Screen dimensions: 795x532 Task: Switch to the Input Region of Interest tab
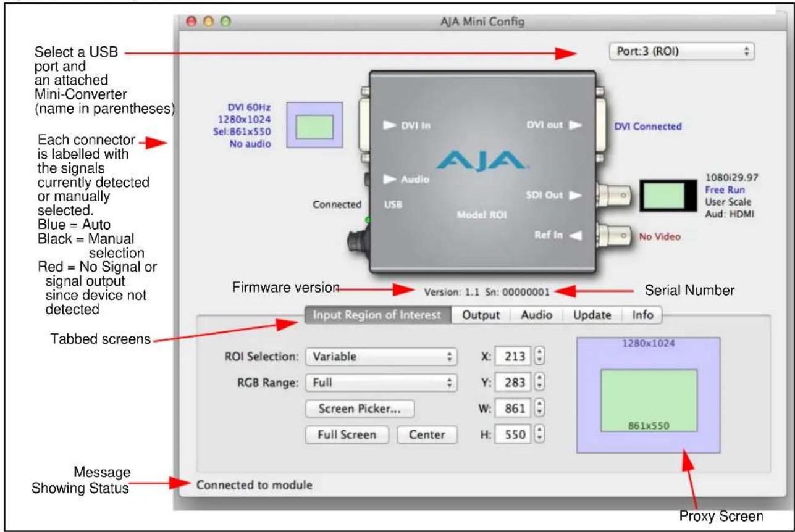[x=377, y=315]
